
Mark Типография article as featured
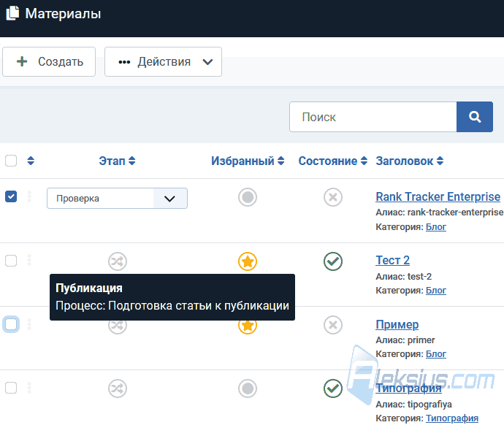(248, 388)
